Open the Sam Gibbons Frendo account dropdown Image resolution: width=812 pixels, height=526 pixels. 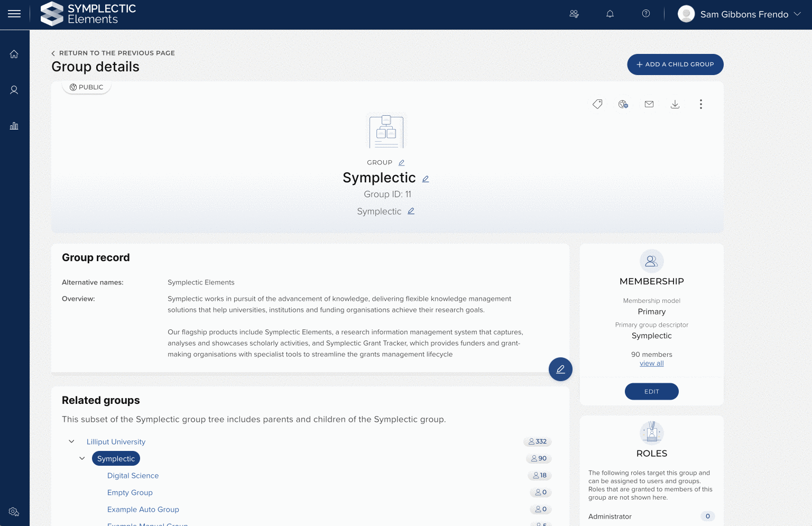coord(740,14)
